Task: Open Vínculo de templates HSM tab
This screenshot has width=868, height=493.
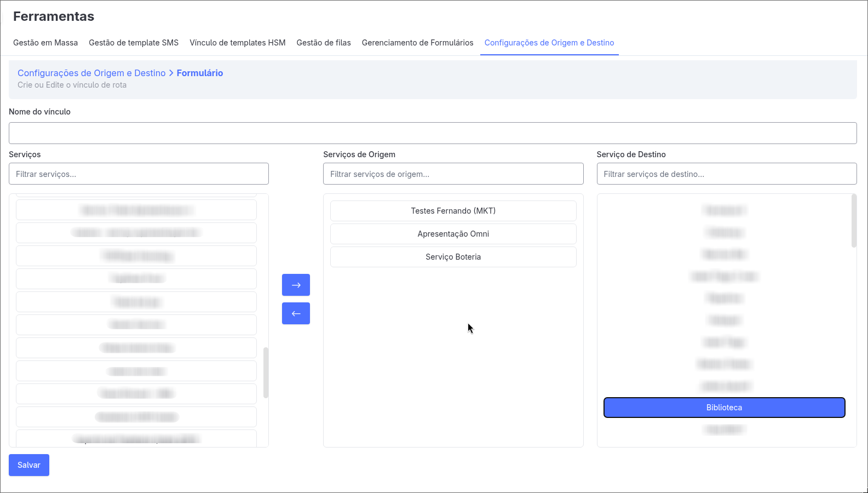Action: pyautogui.click(x=238, y=43)
